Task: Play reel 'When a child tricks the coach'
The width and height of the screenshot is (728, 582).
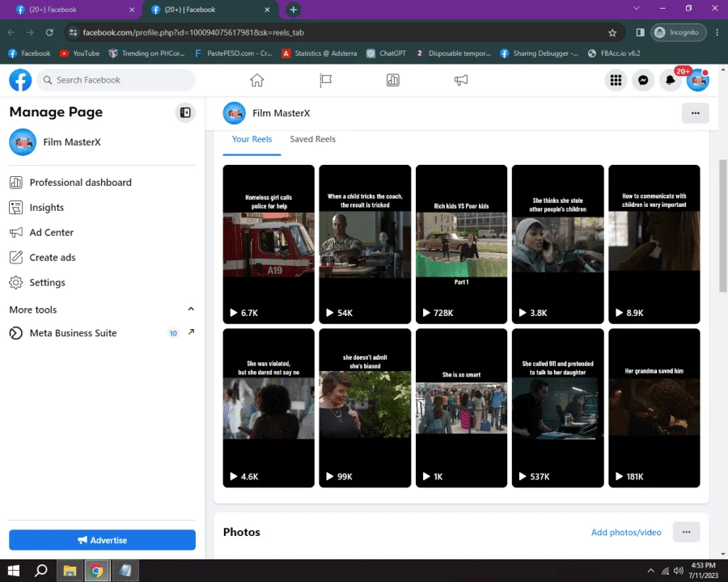Action: coord(365,244)
